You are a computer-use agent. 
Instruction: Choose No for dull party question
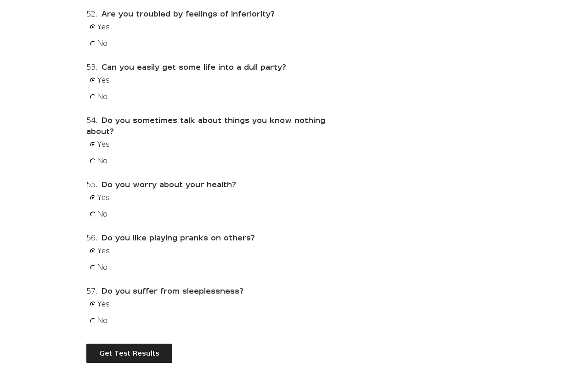tap(92, 97)
